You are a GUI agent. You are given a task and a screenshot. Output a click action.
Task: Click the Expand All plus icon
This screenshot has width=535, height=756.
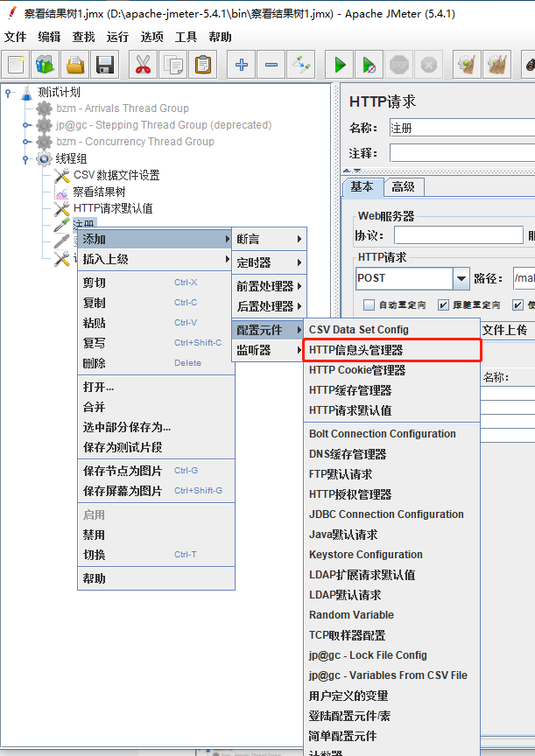point(241,64)
